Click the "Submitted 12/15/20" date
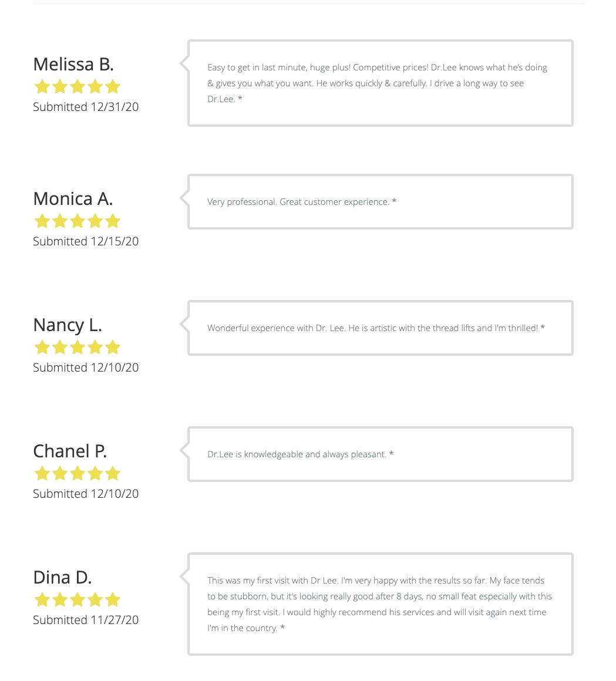This screenshot has height=681, width=616. [x=86, y=241]
